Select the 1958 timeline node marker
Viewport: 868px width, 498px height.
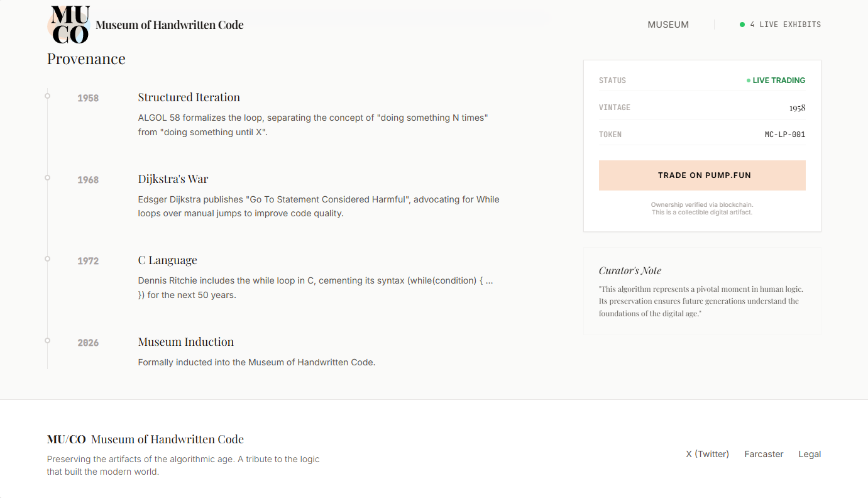coord(47,96)
